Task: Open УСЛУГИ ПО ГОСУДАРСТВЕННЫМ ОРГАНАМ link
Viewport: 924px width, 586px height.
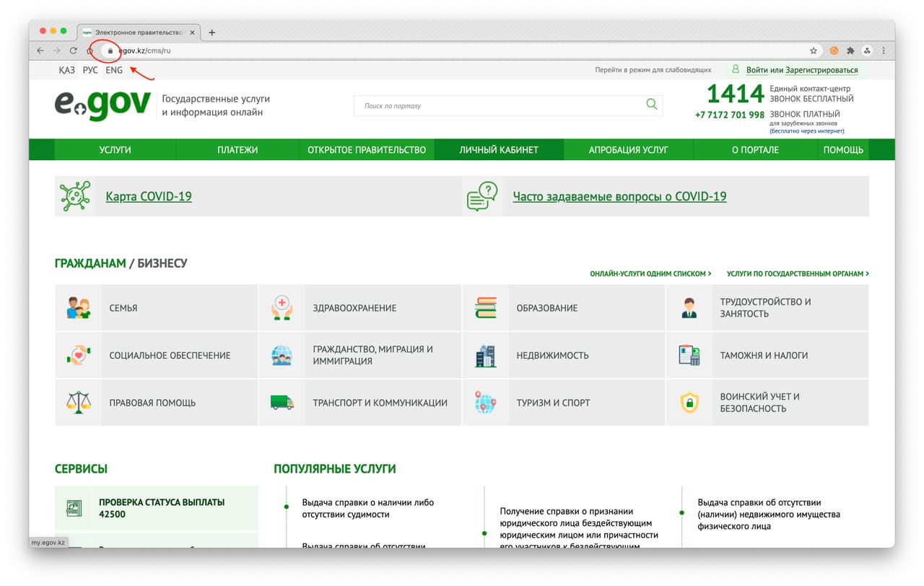Action: pos(798,274)
